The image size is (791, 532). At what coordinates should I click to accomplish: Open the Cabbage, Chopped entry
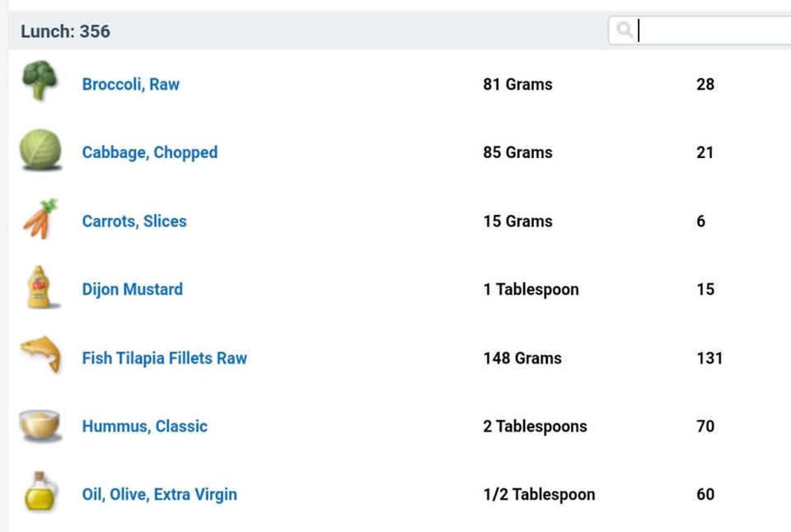tap(149, 152)
